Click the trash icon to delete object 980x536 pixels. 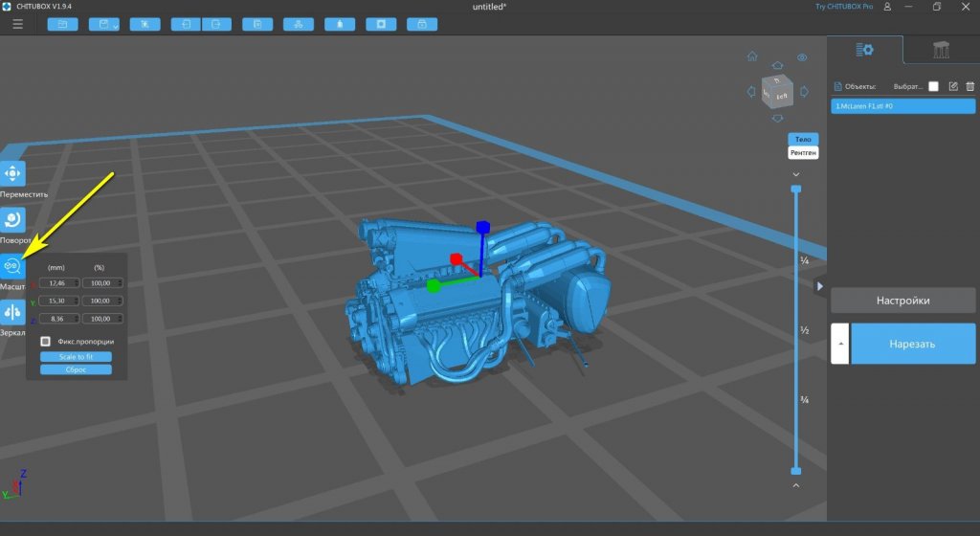(969, 86)
